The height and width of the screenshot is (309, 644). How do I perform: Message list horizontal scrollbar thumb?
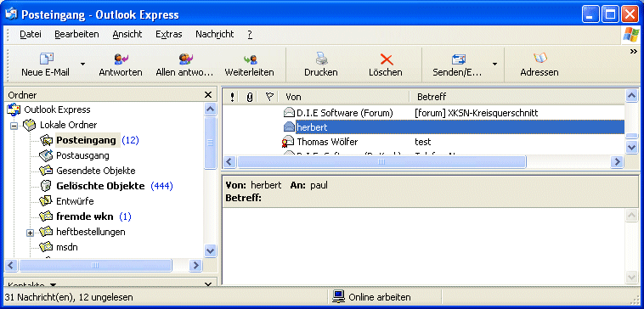[x=381, y=161]
